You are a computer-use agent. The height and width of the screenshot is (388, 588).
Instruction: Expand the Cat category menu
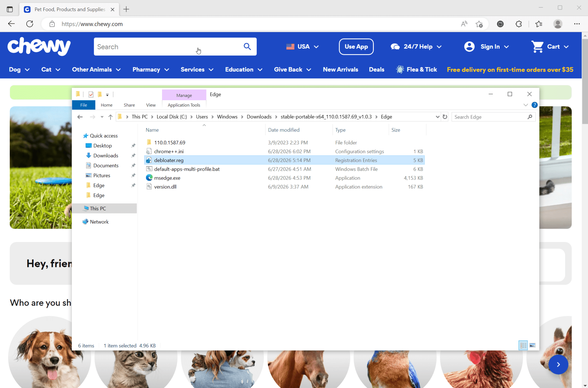click(51, 70)
